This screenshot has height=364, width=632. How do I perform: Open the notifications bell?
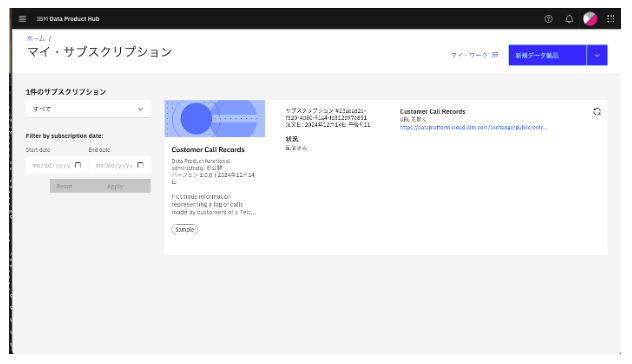coord(569,19)
